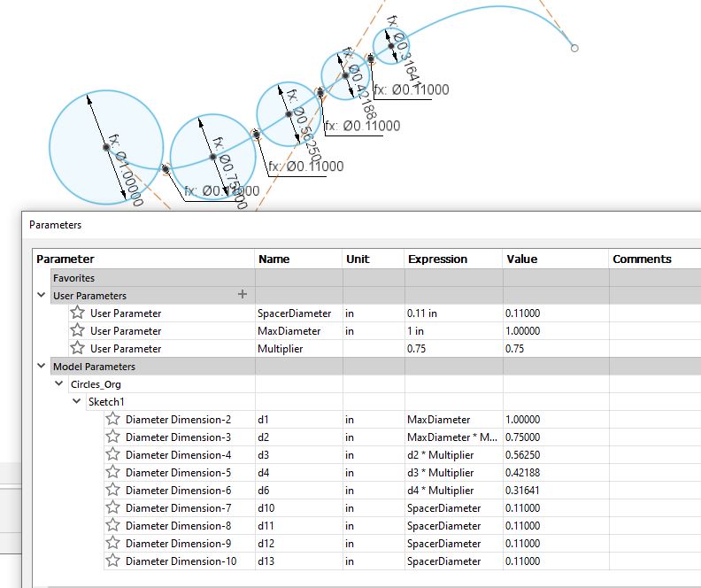The width and height of the screenshot is (701, 588).
Task: Edit the SpacerDiameter expression 0.11 in
Action: pyautogui.click(x=421, y=313)
